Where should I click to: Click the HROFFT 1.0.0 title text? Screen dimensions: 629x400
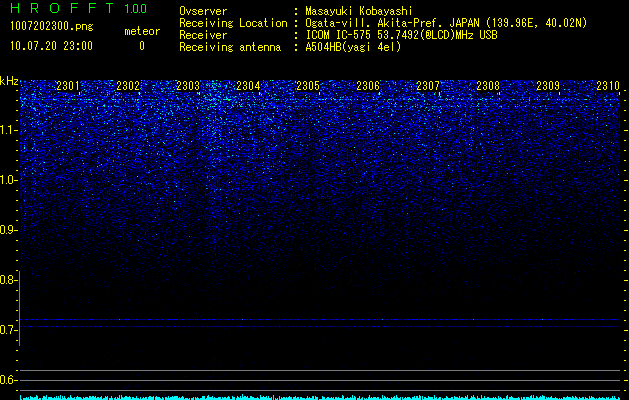[79, 8]
